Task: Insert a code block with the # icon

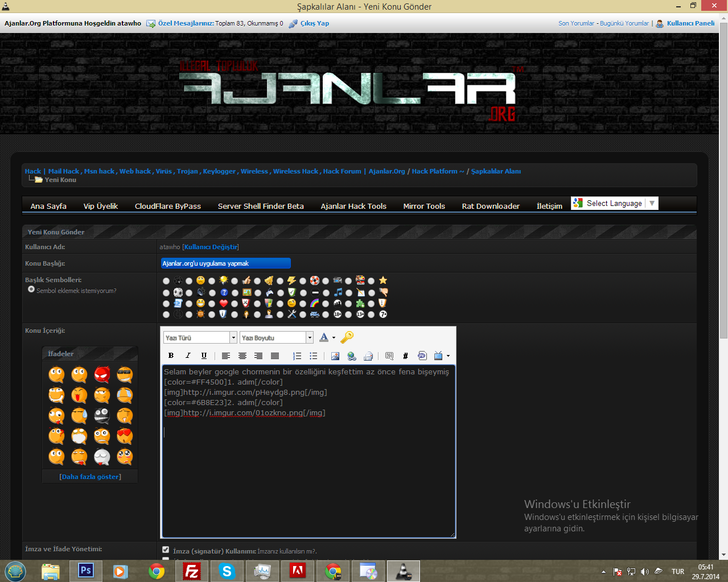Action: click(x=405, y=356)
